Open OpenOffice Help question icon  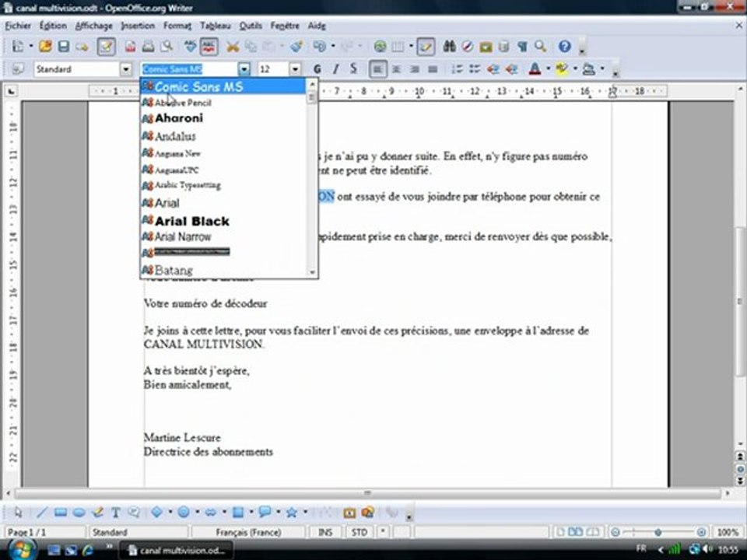click(x=565, y=46)
